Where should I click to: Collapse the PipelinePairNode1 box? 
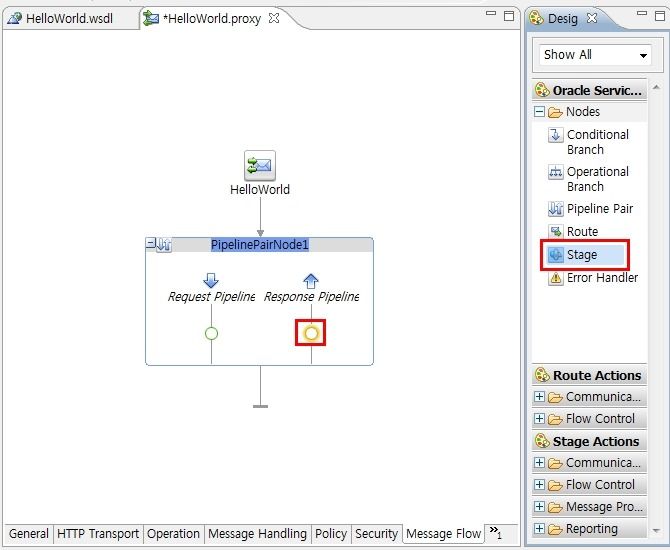click(x=150, y=244)
